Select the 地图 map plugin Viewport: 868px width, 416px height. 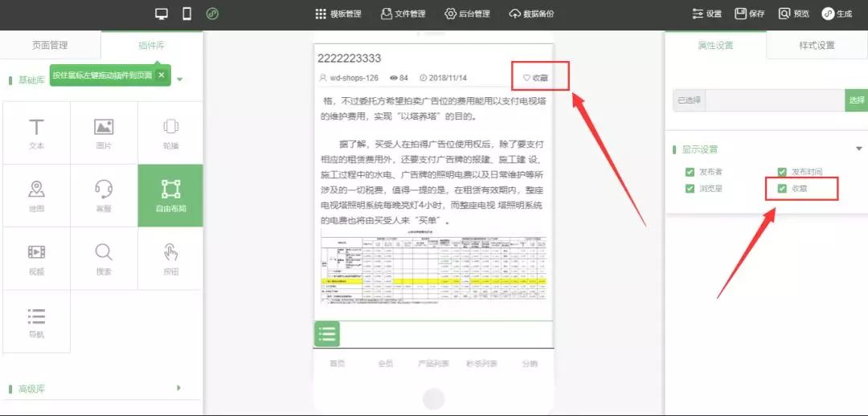tap(36, 196)
